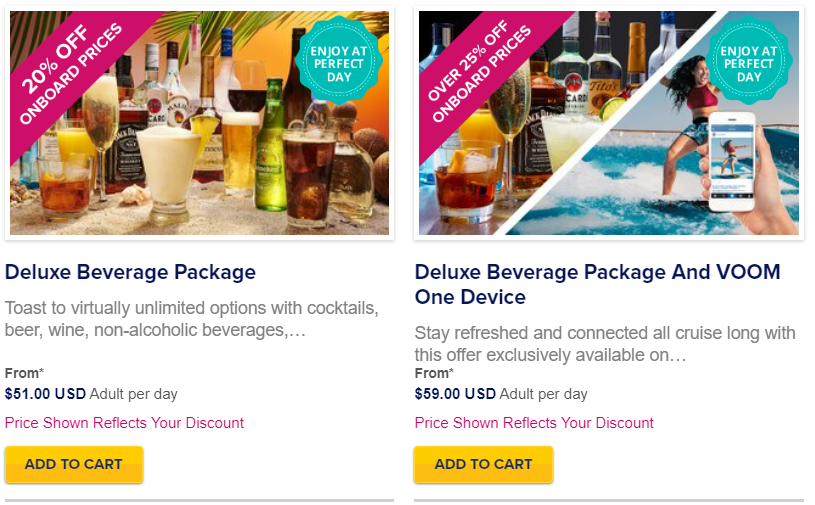Click the beverage and surfing VOOM package photo
The image size is (815, 505).
(x=609, y=123)
